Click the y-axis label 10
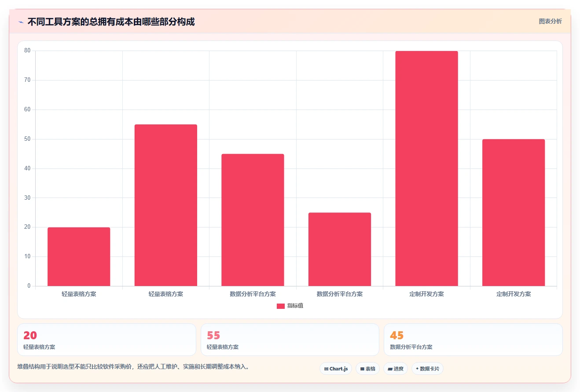Image resolution: width=580 pixels, height=392 pixels. coord(27,256)
